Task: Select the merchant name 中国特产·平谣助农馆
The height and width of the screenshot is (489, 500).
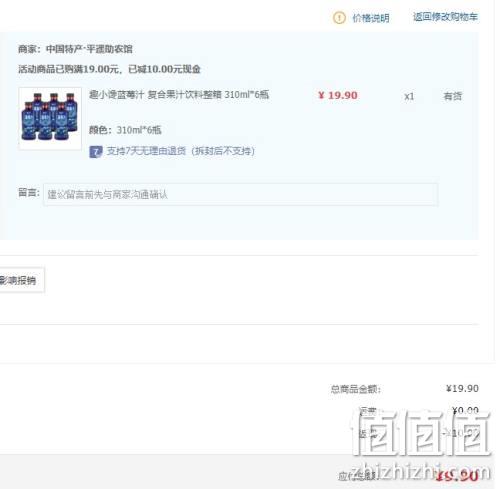Action: [x=89, y=49]
